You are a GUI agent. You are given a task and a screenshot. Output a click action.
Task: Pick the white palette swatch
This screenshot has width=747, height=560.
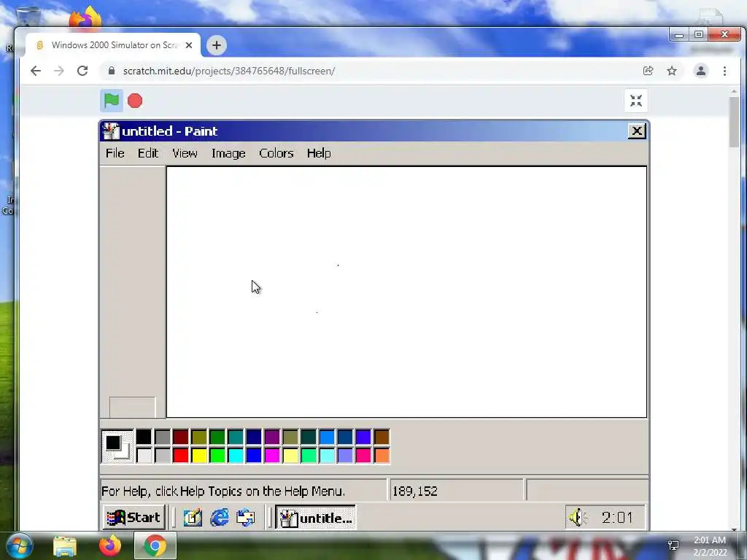tap(144, 455)
